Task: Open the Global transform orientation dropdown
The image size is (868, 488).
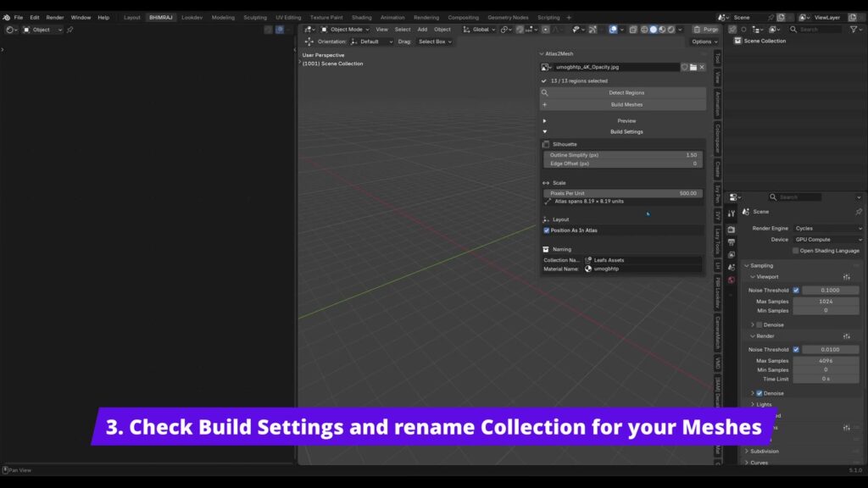Action: point(479,30)
